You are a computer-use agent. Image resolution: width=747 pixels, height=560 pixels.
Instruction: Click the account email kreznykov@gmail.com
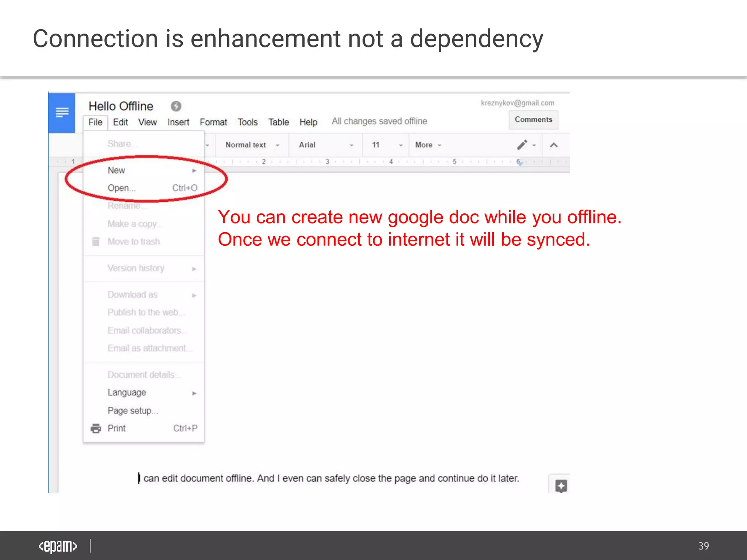518,103
